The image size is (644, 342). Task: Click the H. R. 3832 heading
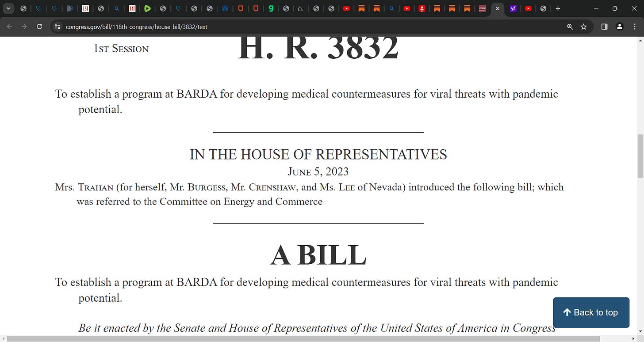point(318,48)
